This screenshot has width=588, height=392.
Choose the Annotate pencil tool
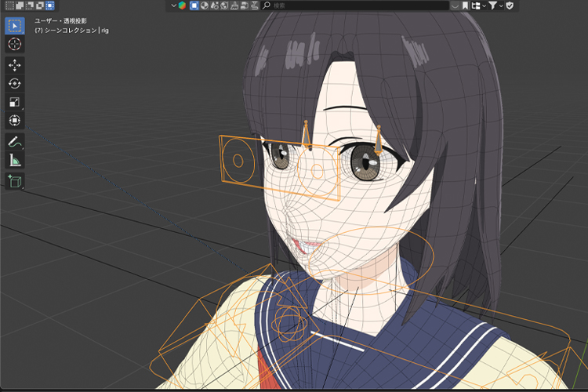pos(14,142)
